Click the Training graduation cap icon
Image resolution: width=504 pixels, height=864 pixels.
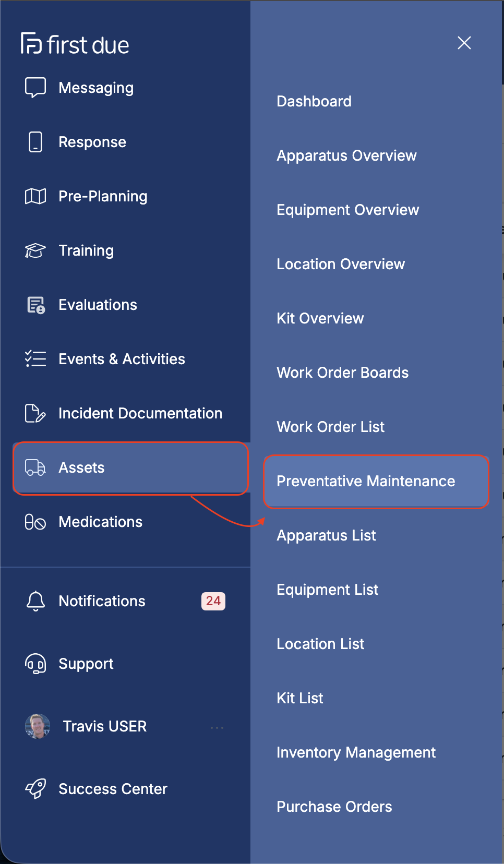(35, 250)
